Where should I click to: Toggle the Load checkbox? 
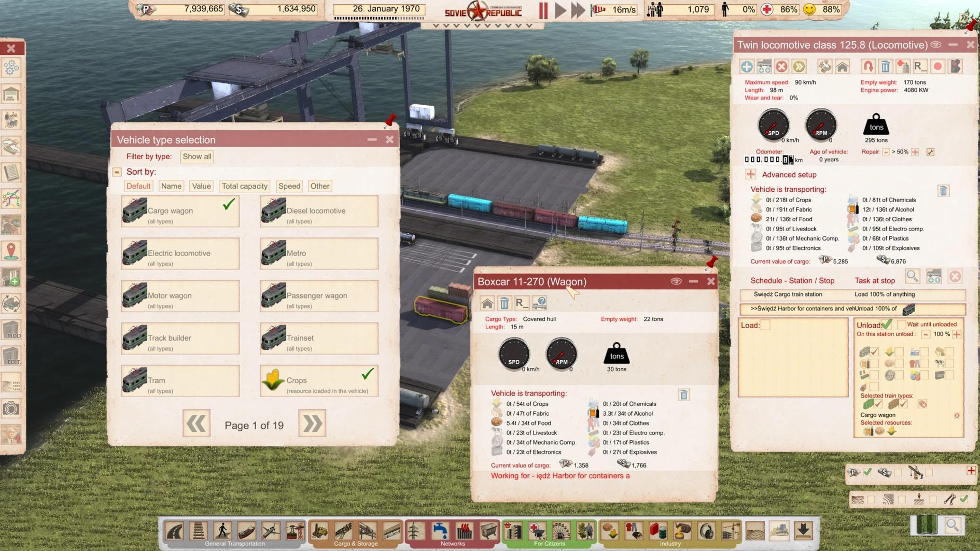click(x=765, y=325)
